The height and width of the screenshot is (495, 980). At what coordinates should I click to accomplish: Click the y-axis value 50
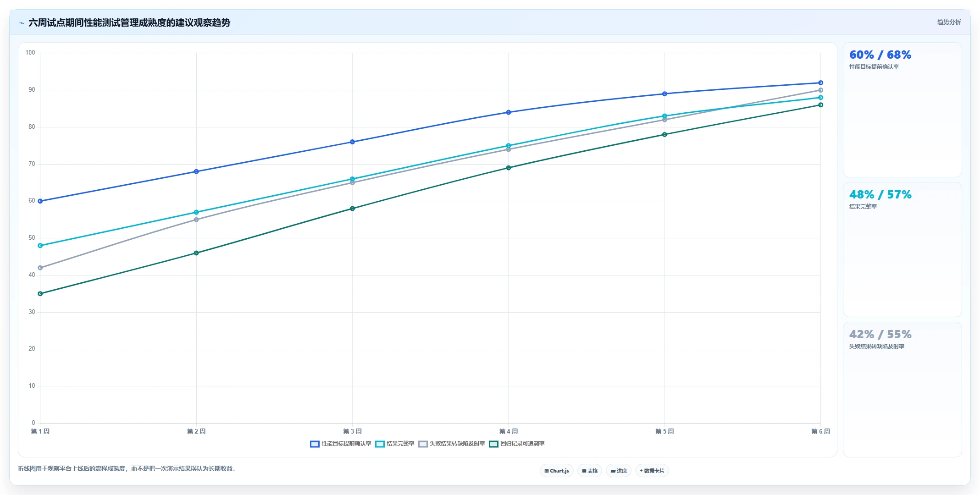click(x=32, y=238)
